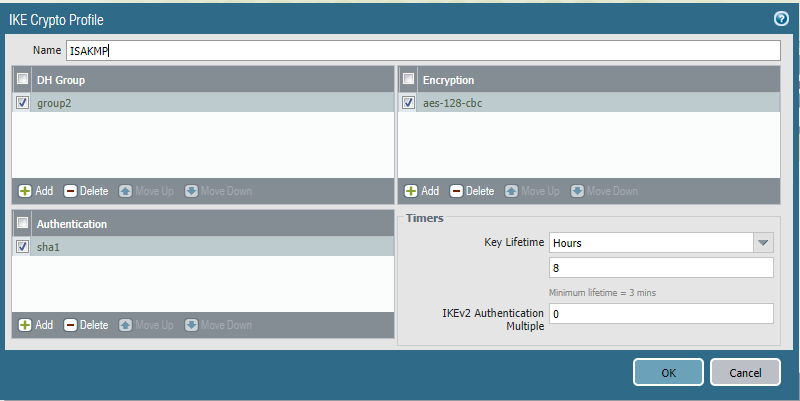800x401 pixels.
Task: Uncheck the sha1 checkbox
Action: 22,246
